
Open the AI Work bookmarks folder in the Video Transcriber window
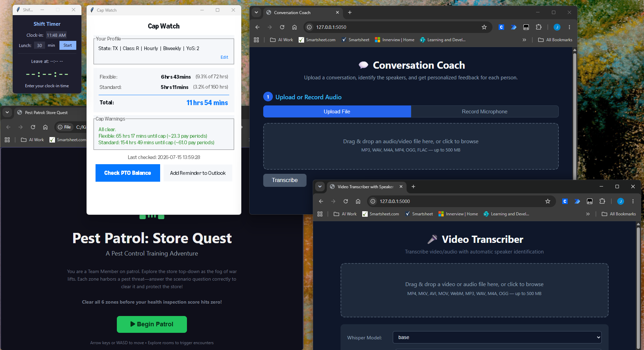pyautogui.click(x=345, y=214)
